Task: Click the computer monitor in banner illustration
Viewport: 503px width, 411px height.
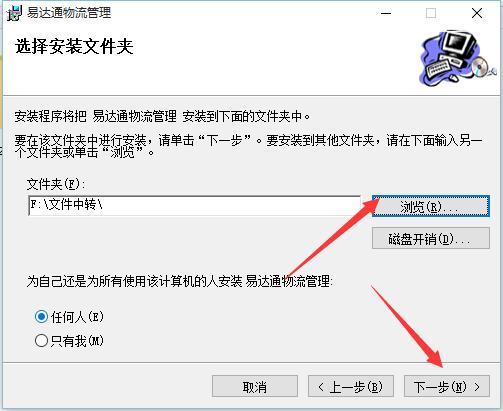Action: point(459,44)
